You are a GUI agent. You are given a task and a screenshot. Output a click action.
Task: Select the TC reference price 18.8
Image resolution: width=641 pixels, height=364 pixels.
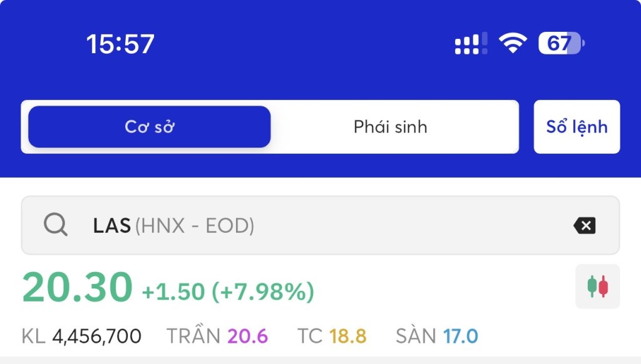click(x=348, y=336)
